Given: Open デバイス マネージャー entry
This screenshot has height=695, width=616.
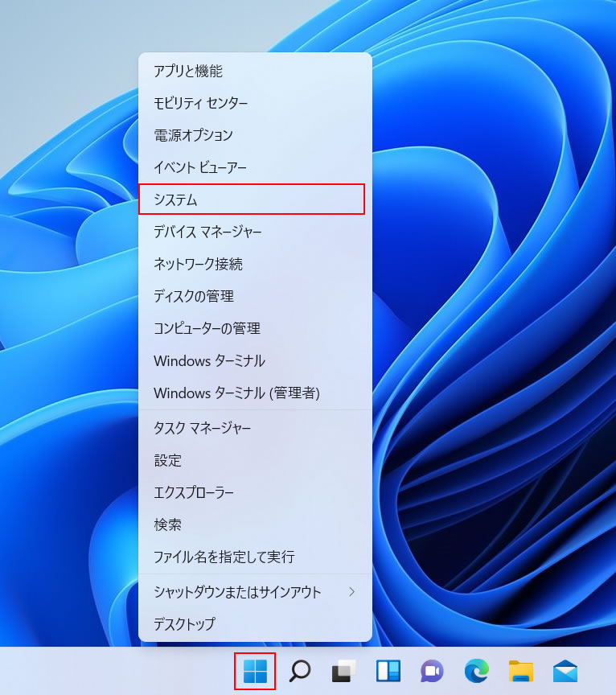Looking at the screenshot, I should coord(255,232).
